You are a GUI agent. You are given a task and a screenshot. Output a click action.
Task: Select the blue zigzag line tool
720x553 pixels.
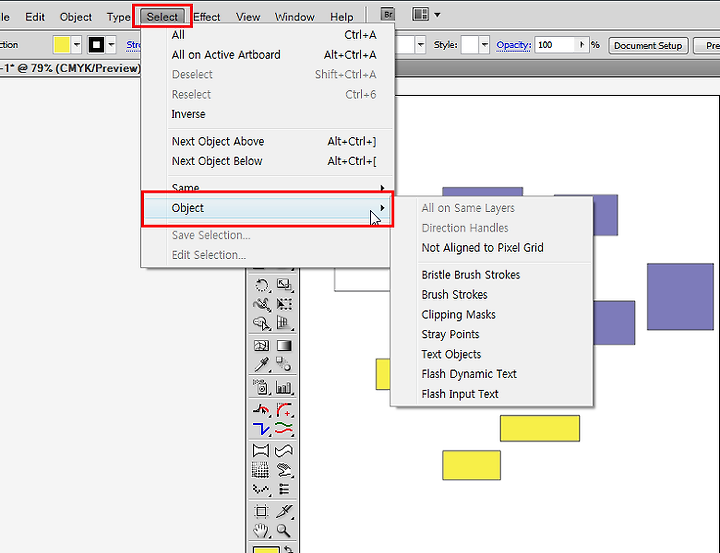pos(262,429)
